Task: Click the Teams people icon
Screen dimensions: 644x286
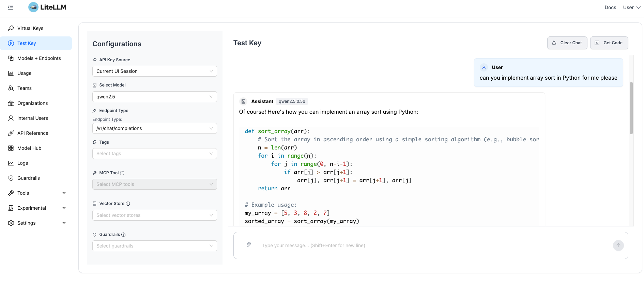Action: (11, 88)
